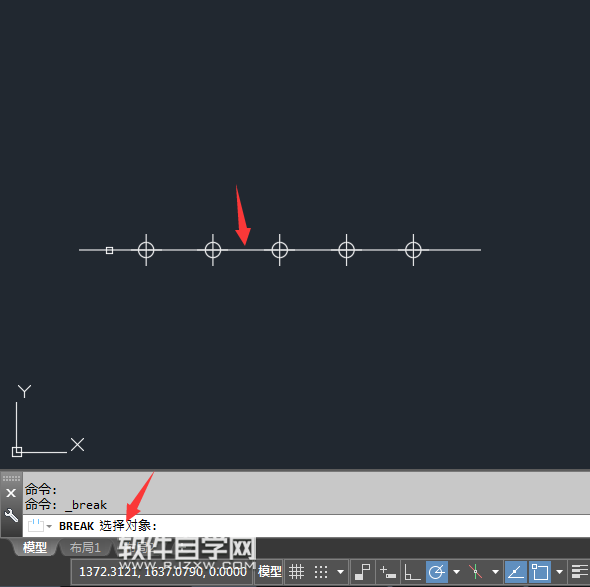Screen dimensions: 590x587
Task: Click the infer constraints icon
Action: pos(363,572)
